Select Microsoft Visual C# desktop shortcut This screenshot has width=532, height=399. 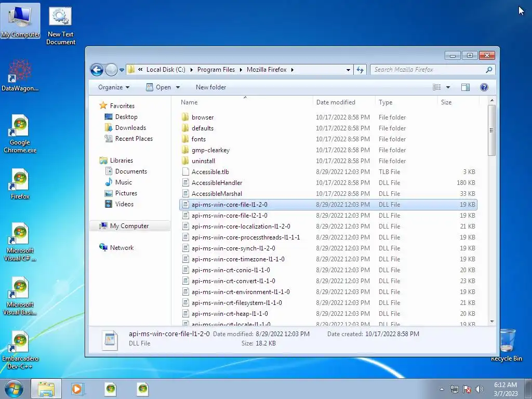(x=20, y=242)
